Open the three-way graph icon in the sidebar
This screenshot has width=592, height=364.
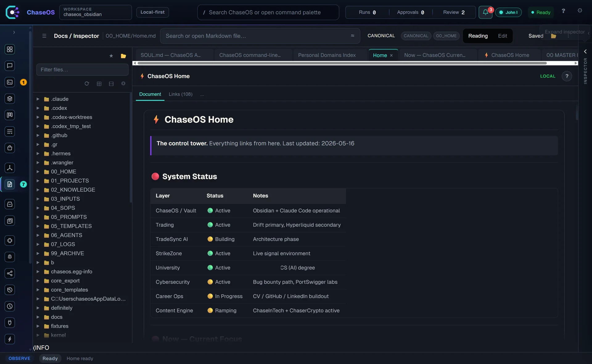click(10, 168)
